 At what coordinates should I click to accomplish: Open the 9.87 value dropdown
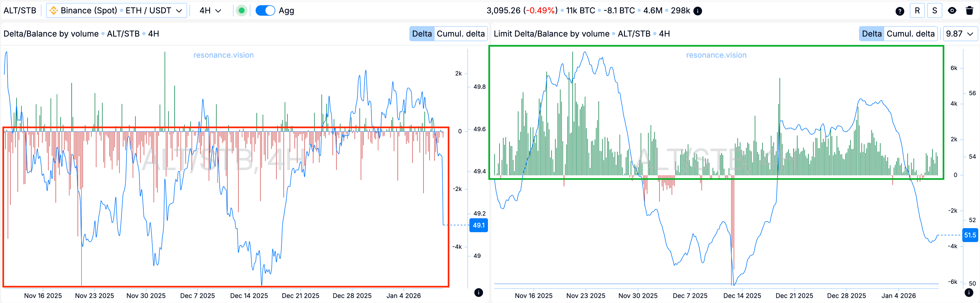960,33
